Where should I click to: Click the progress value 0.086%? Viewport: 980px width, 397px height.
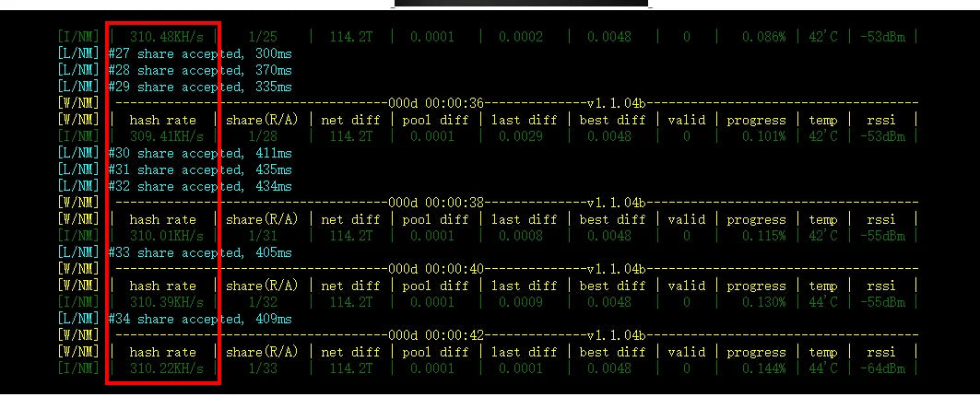(x=763, y=37)
